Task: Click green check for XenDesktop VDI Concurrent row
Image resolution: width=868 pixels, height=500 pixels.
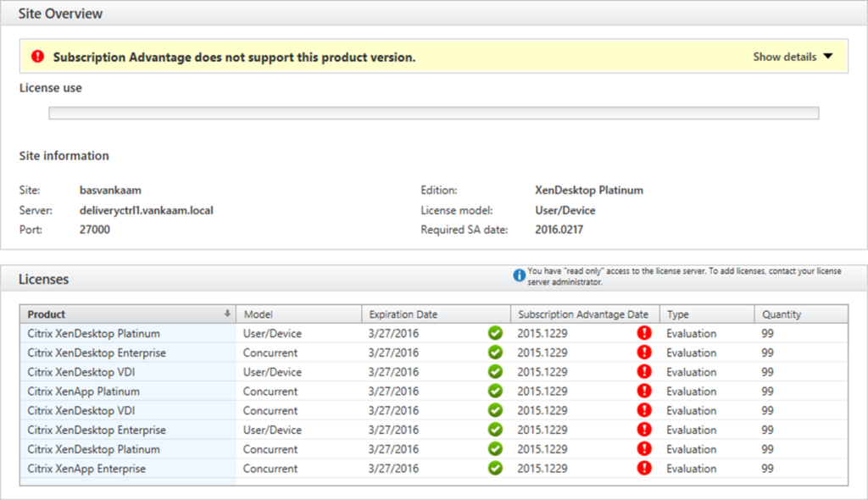Action: (x=495, y=410)
